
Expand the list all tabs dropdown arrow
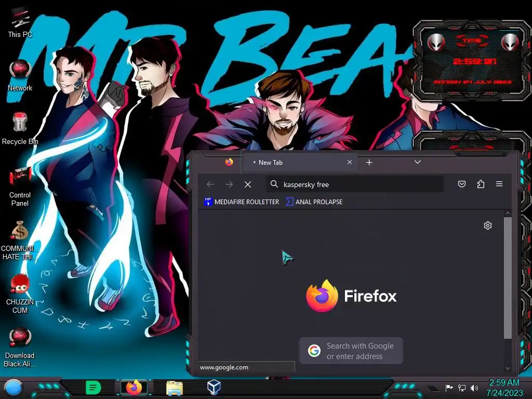(418, 162)
